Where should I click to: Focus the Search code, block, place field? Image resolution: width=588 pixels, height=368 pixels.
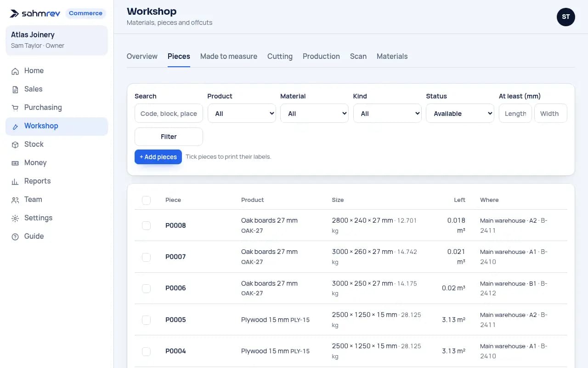coord(169,114)
